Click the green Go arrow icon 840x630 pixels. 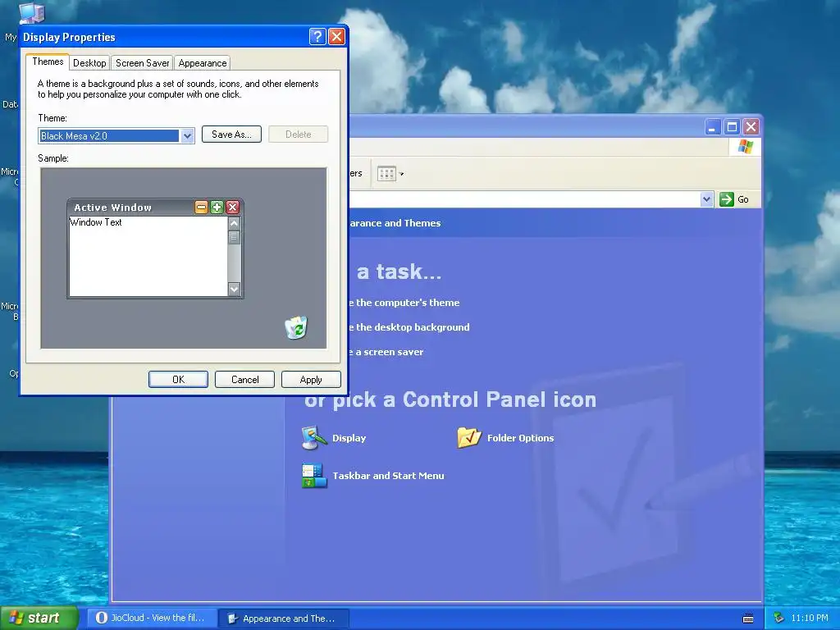[727, 199]
